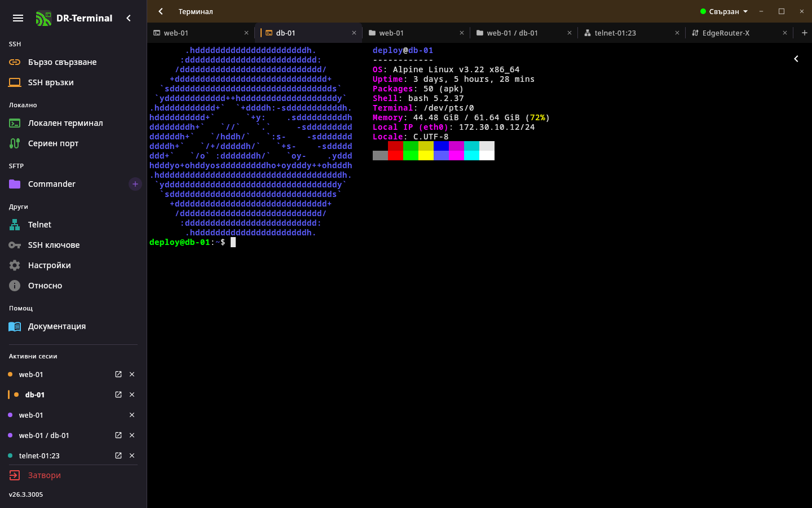Image resolution: width=812 pixels, height=508 pixels.
Task: Click the Local IP 172.30.10.12/24 text
Action: click(x=497, y=127)
